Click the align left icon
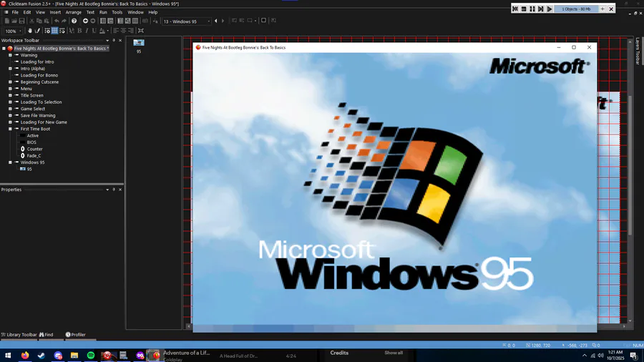Viewport: 644px width, 362px height. pos(116,31)
